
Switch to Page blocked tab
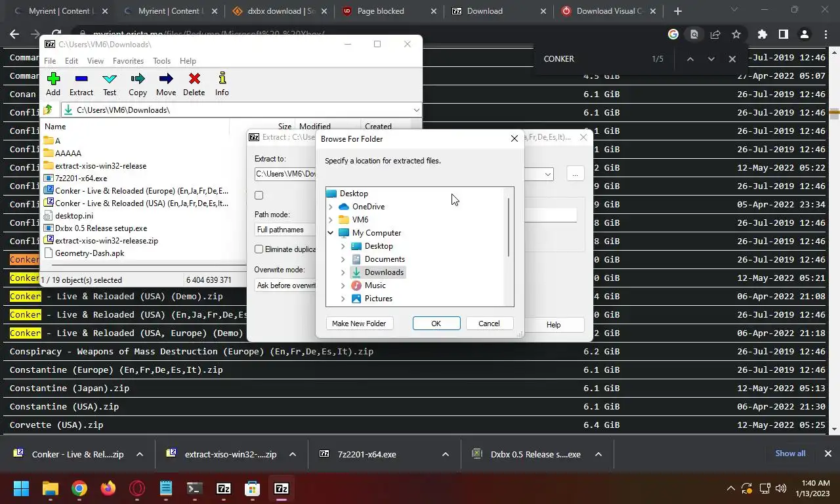click(388, 11)
